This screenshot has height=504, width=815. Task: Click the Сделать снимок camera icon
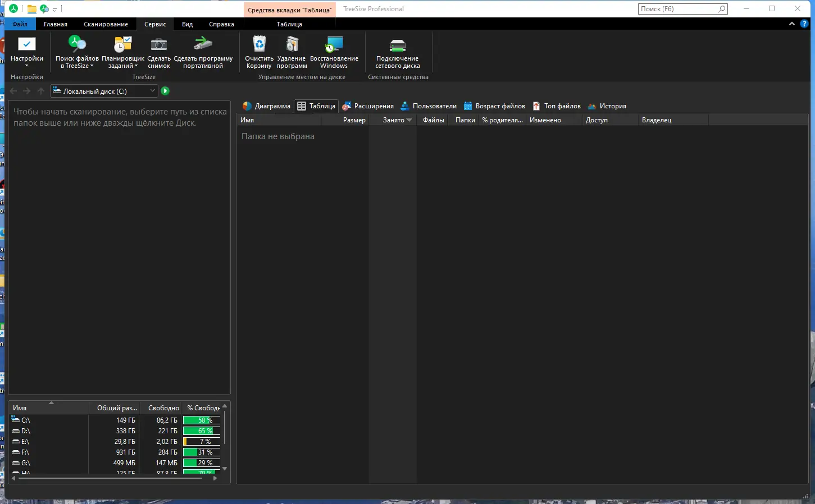click(x=159, y=44)
